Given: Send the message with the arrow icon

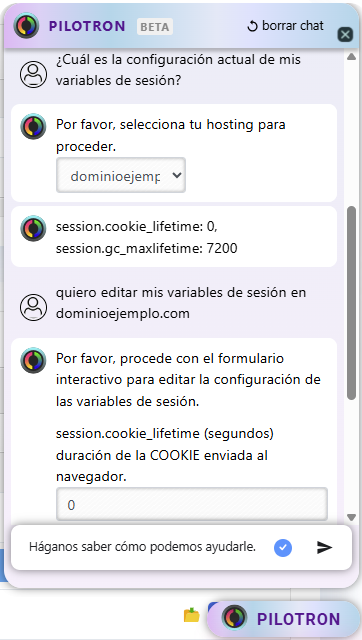Looking at the screenshot, I should [325, 547].
